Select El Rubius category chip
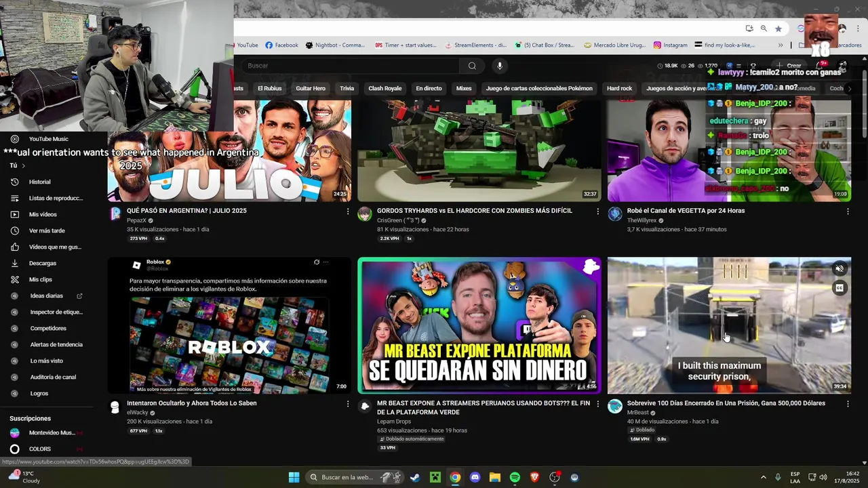Image resolution: width=868 pixels, height=488 pixels. click(269, 89)
